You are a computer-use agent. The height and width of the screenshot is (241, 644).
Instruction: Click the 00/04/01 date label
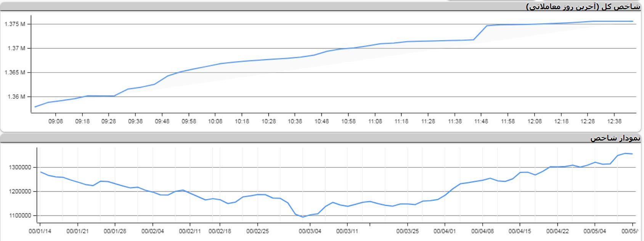(x=445, y=231)
